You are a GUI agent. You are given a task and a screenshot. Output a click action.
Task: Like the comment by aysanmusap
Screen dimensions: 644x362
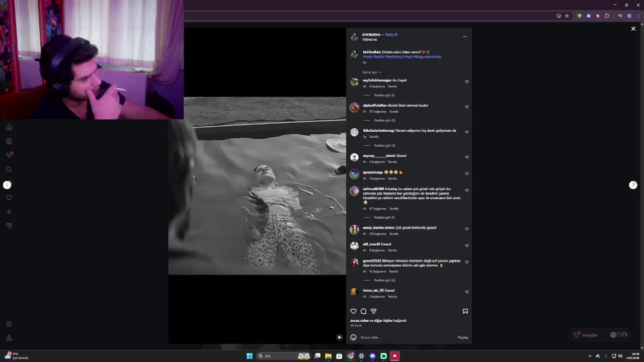coord(466,174)
